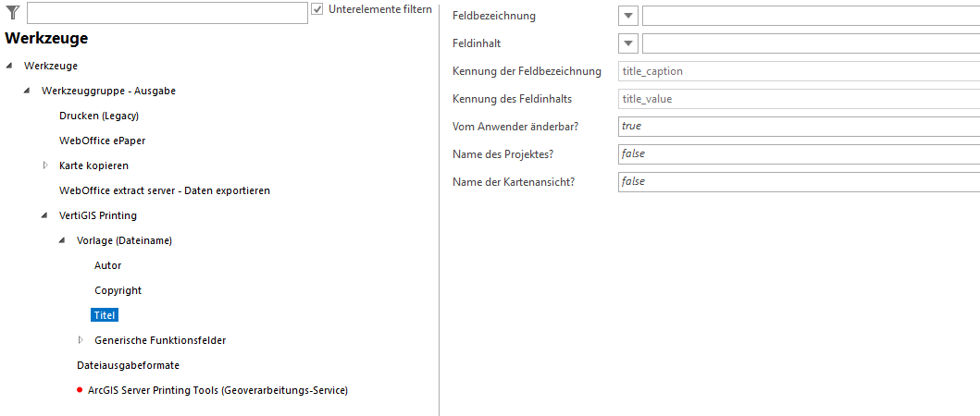Open the Feldbezeichnung dropdown arrow
This screenshot has width=980, height=416.
pyautogui.click(x=629, y=16)
